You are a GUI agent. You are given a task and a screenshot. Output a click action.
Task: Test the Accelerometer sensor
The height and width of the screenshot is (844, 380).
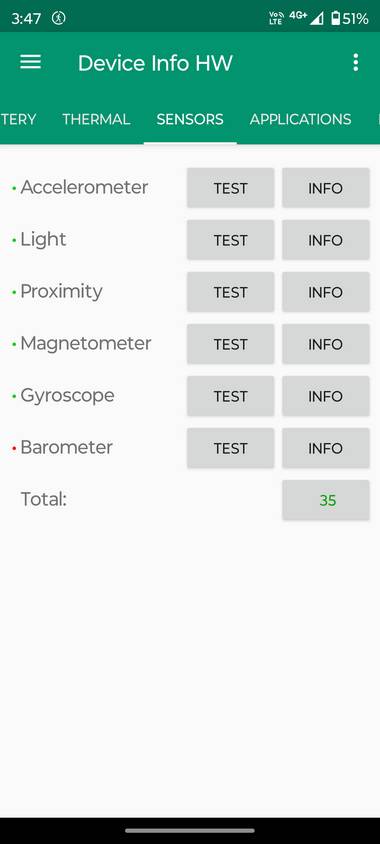point(230,188)
